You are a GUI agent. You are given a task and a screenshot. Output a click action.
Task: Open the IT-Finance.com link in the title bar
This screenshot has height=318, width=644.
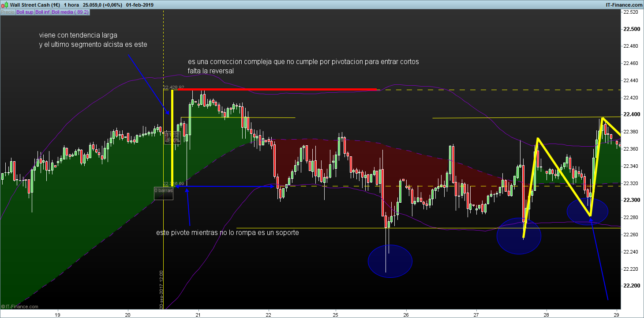(x=623, y=4)
